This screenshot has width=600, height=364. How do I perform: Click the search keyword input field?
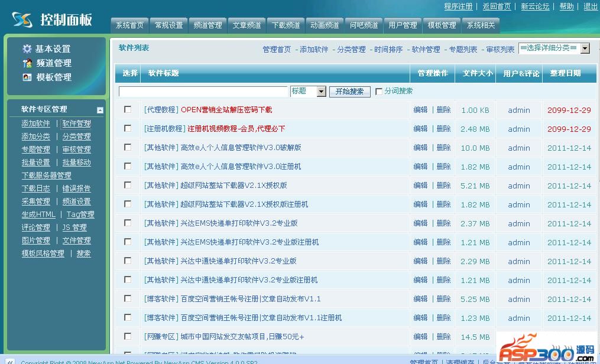(x=203, y=92)
